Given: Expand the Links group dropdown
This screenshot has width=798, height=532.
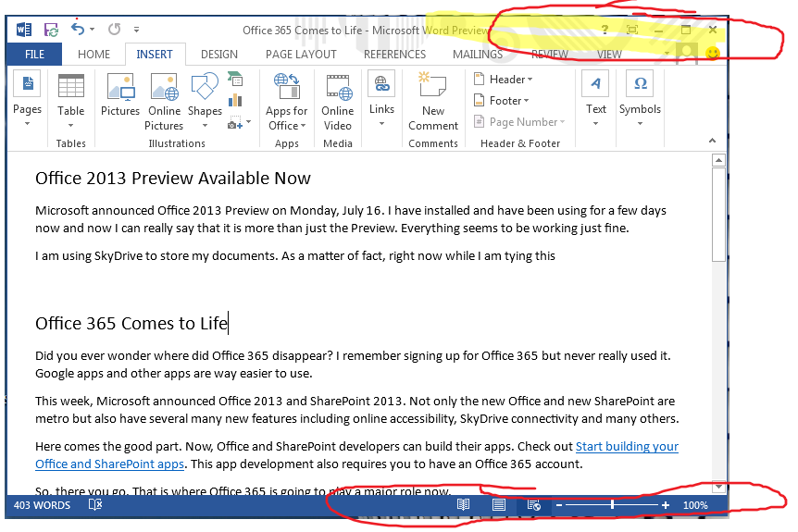Looking at the screenshot, I should tap(381, 100).
